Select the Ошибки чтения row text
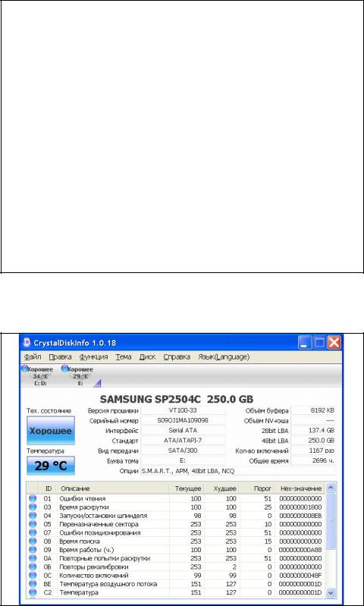Image resolution: width=364 pixels, height=606 pixels. 83,499
